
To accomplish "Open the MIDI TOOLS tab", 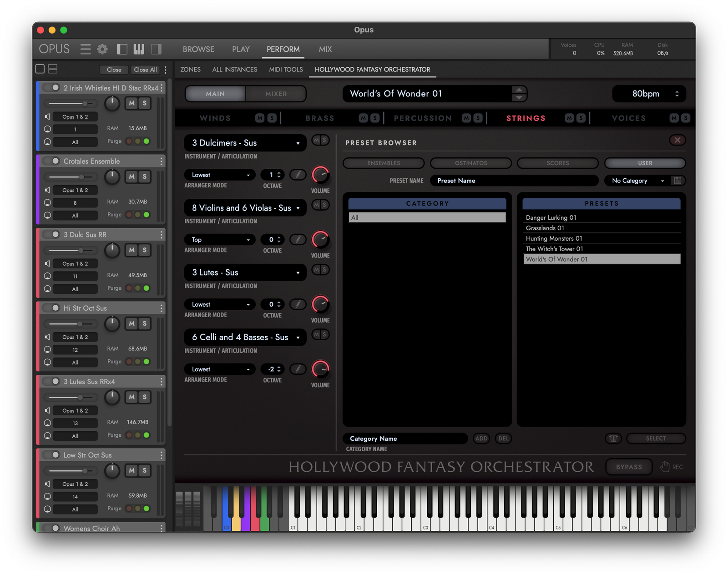I will point(286,70).
